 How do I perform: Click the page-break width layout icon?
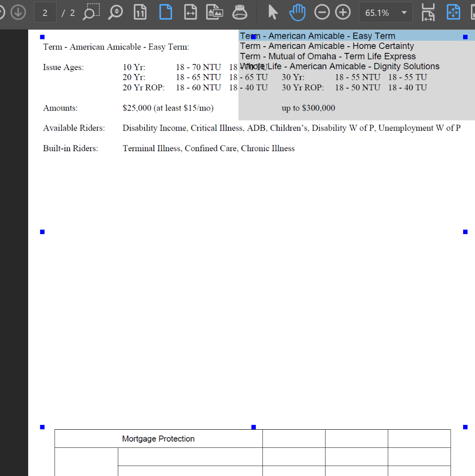(x=428, y=12)
